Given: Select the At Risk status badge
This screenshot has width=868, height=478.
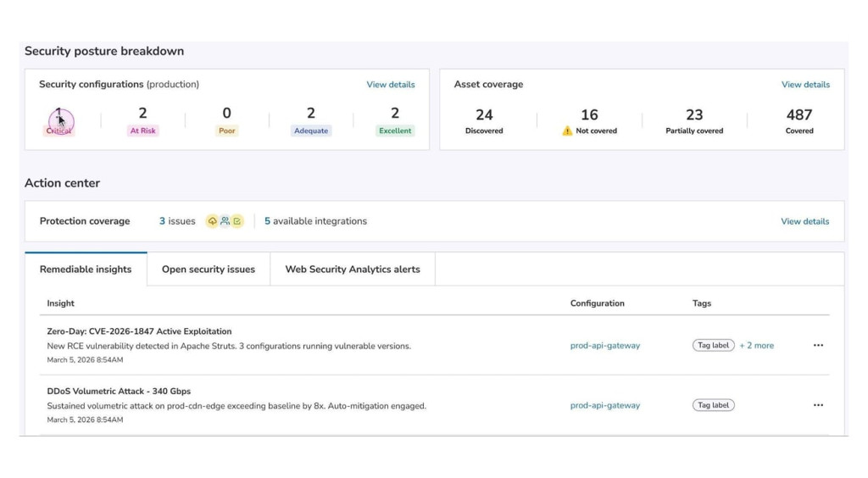Looking at the screenshot, I should pos(142,131).
